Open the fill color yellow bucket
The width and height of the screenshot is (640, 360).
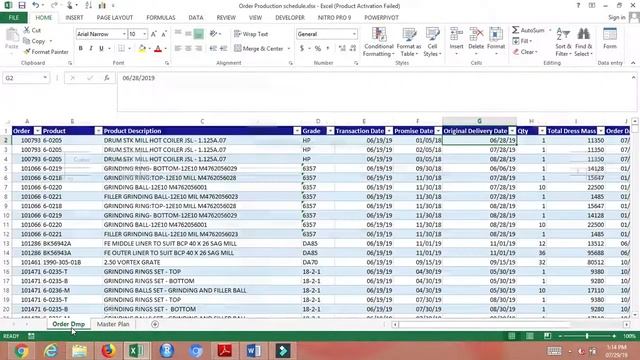click(x=142, y=49)
